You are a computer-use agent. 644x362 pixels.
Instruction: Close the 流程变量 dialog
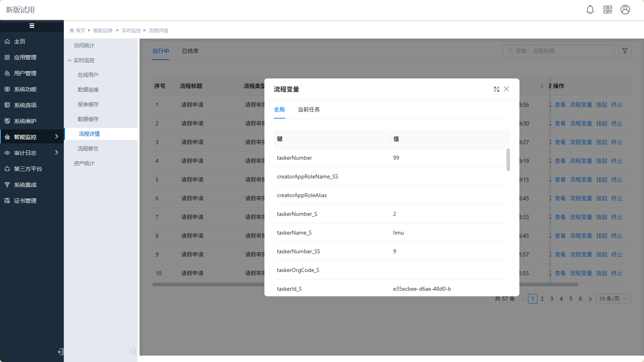pos(506,89)
